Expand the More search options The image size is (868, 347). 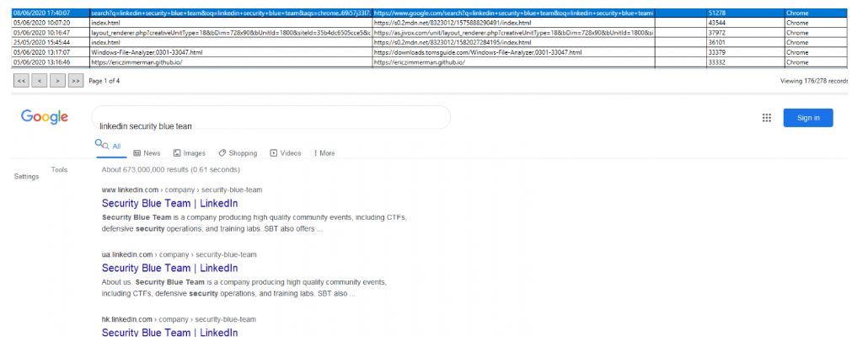tap(324, 153)
